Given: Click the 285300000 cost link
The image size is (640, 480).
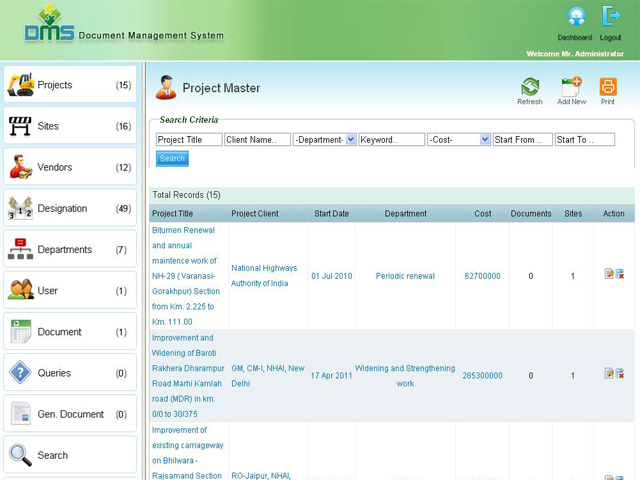Looking at the screenshot, I should pos(482,376).
